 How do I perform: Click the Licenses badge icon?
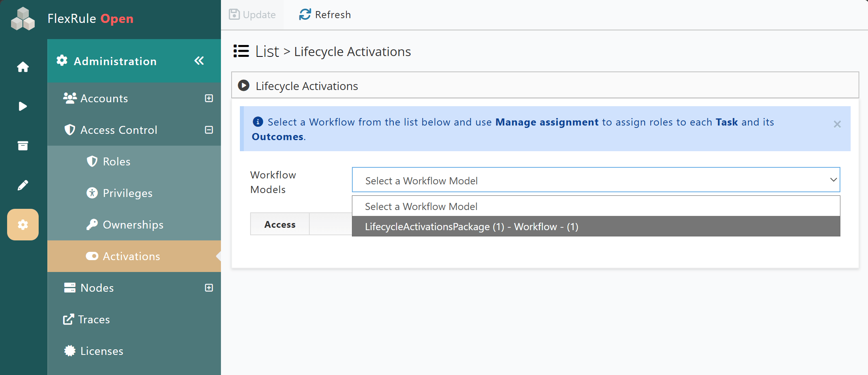click(x=70, y=351)
